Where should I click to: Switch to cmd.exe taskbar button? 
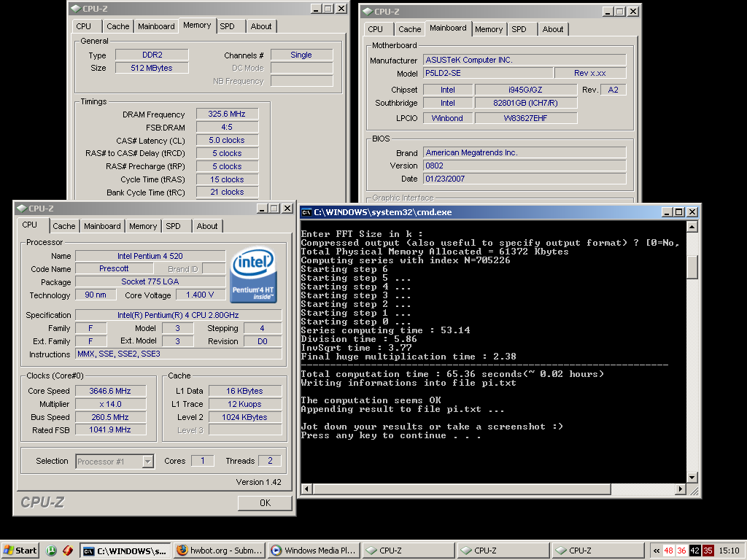tap(125, 551)
